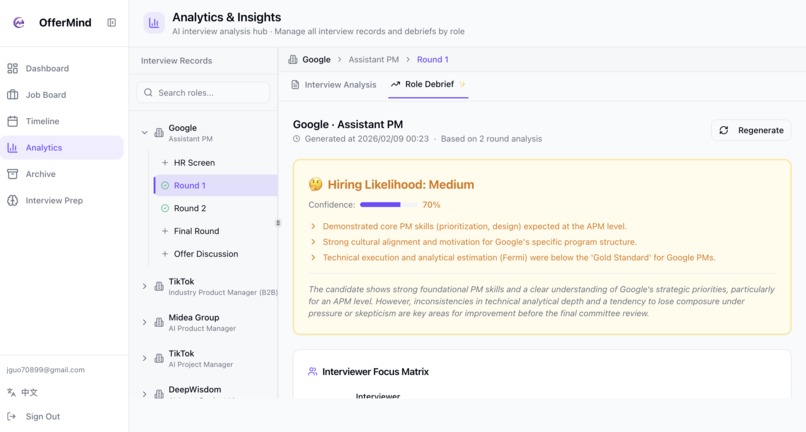Click the Dashboard grid icon
This screenshot has width=806, height=432.
point(12,68)
